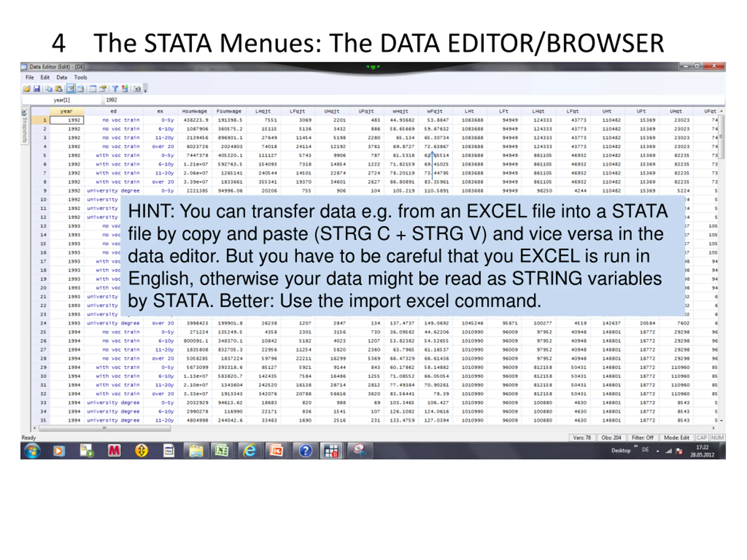Click the 'Obs: 204' status bar entry

611,437
